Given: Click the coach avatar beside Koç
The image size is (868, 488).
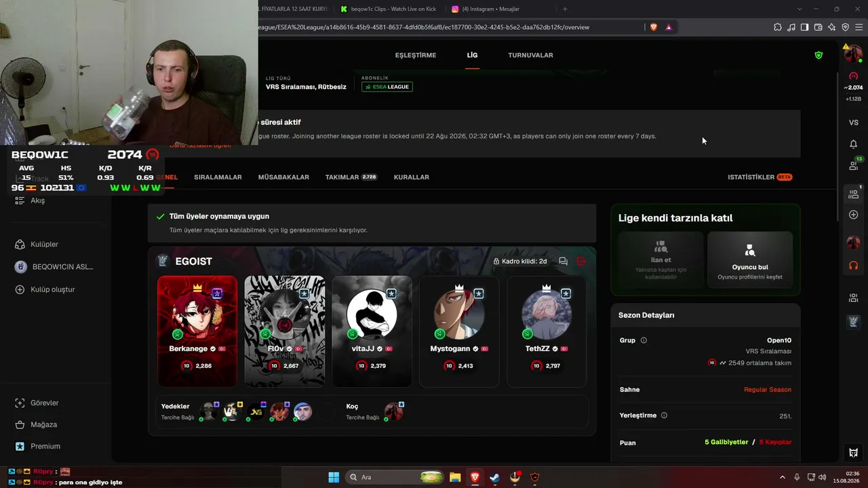Looking at the screenshot, I should pyautogui.click(x=393, y=411).
